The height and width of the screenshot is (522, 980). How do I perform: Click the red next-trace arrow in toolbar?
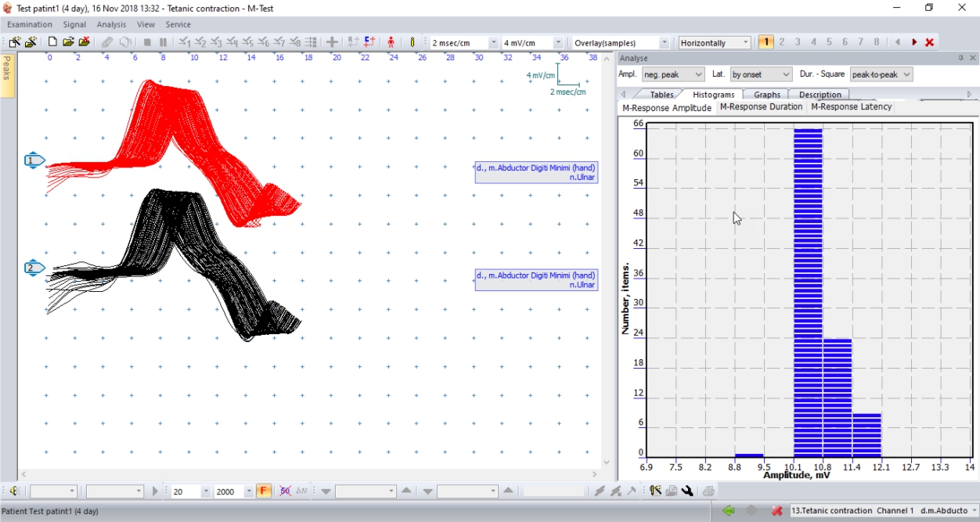tap(913, 42)
